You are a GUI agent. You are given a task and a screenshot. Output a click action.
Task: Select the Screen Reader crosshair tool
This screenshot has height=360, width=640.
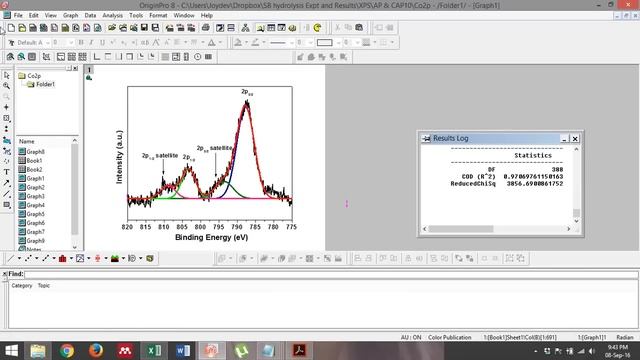[7, 107]
